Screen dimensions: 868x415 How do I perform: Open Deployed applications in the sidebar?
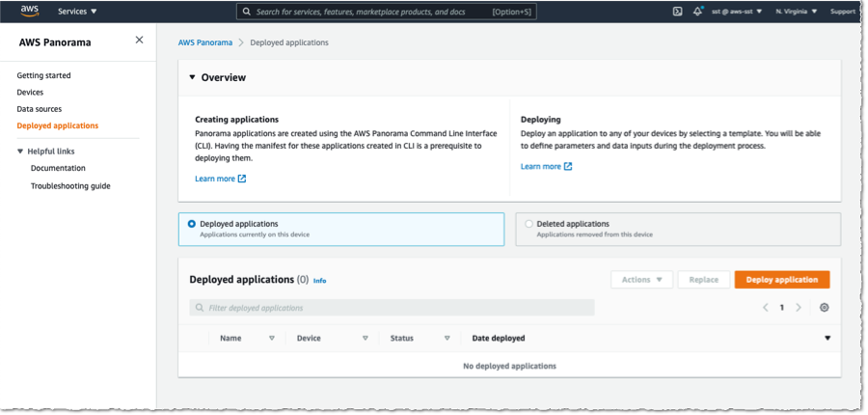(x=58, y=125)
